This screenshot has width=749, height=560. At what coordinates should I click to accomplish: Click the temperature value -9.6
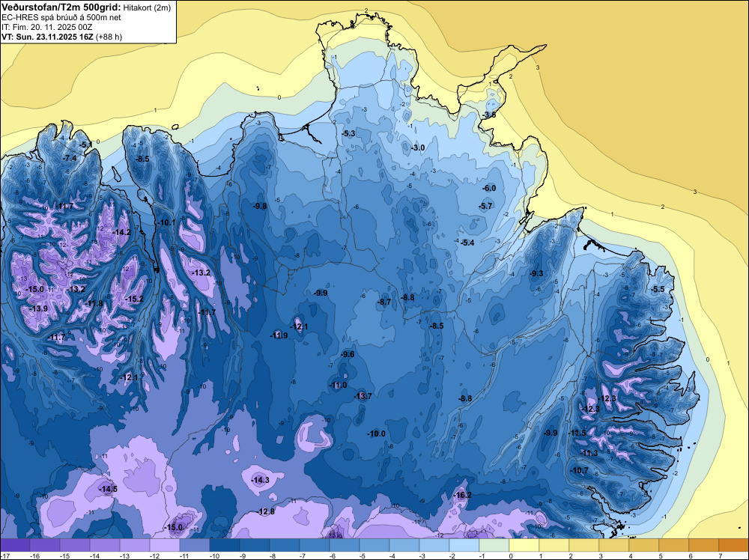coord(348,354)
